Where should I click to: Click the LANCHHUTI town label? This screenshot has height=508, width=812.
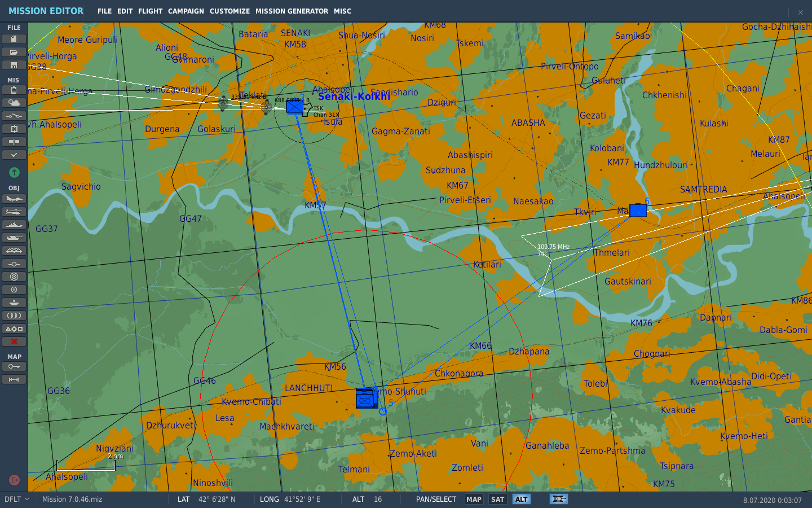[308, 388]
